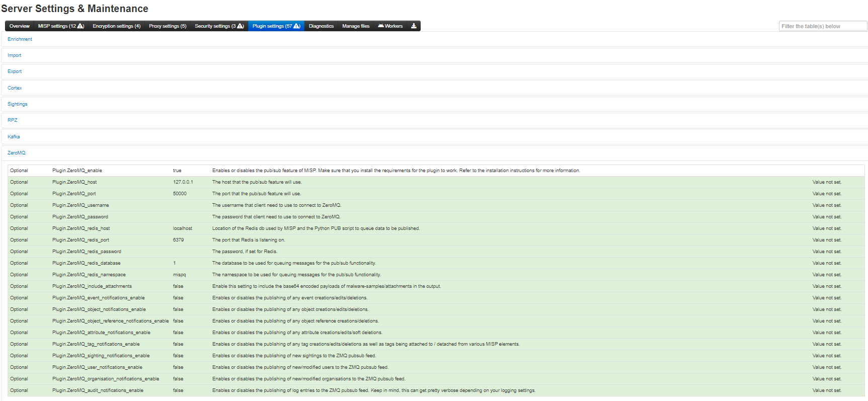Switch to the Overview tab
The height and width of the screenshot is (401, 868).
pyautogui.click(x=20, y=26)
